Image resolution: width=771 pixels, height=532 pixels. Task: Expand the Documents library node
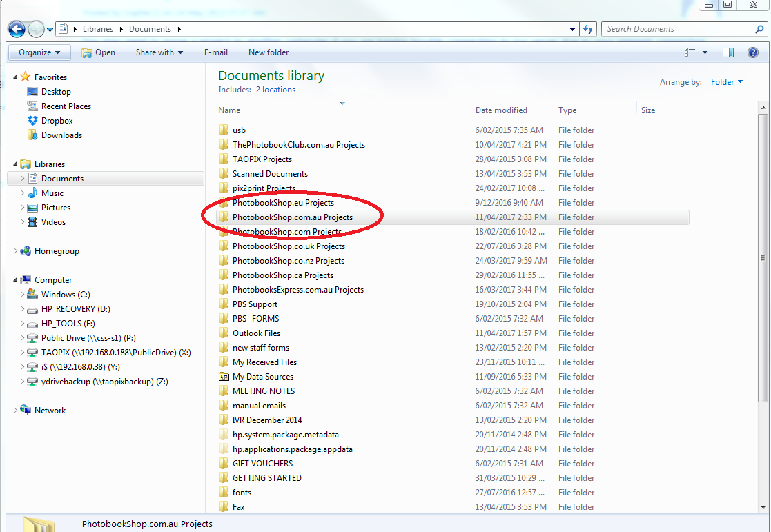pos(22,179)
